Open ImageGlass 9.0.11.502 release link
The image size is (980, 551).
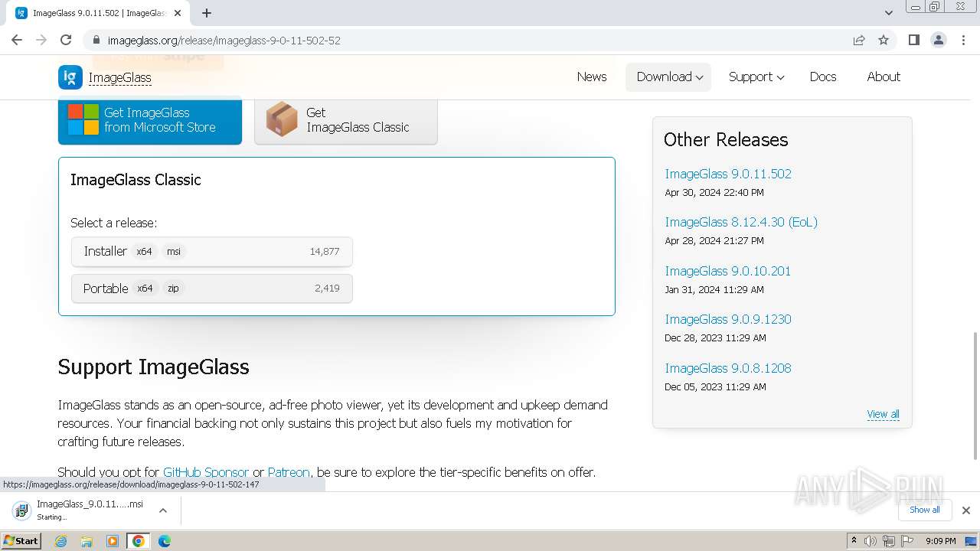tap(728, 174)
